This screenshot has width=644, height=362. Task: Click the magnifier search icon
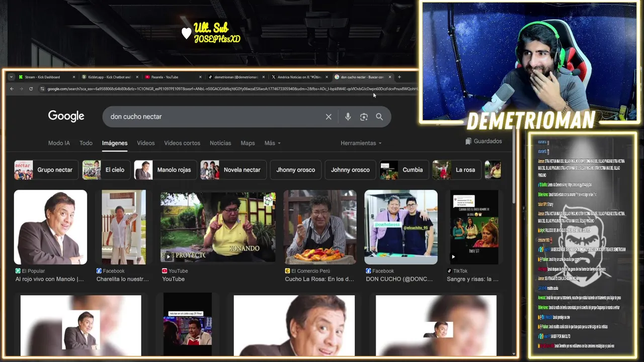379,117
